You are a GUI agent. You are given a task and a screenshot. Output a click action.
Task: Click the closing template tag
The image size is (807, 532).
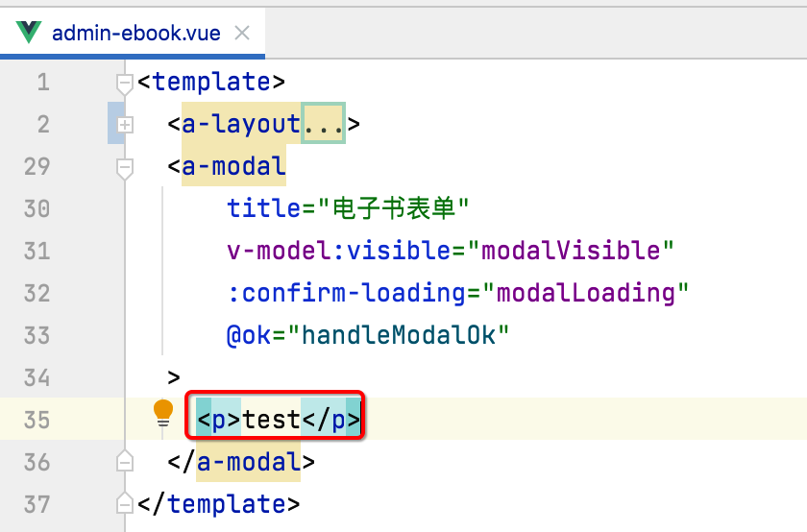pos(219,504)
